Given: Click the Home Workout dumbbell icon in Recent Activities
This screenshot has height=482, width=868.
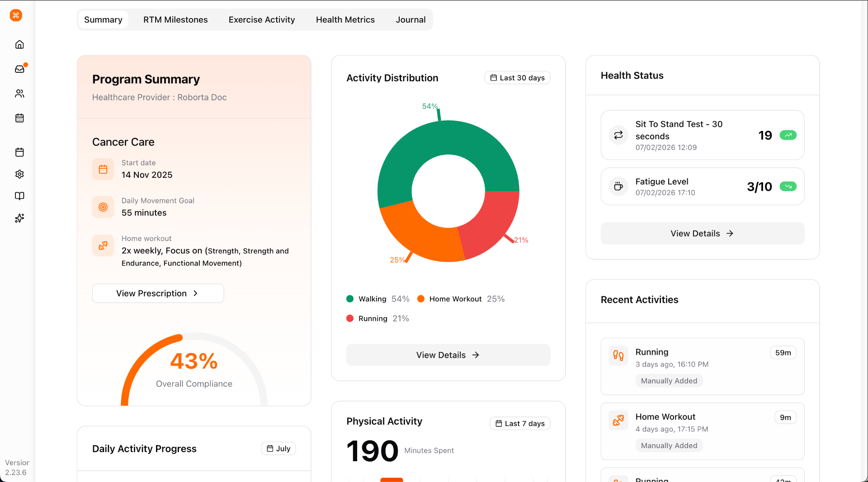Looking at the screenshot, I should 618,421.
